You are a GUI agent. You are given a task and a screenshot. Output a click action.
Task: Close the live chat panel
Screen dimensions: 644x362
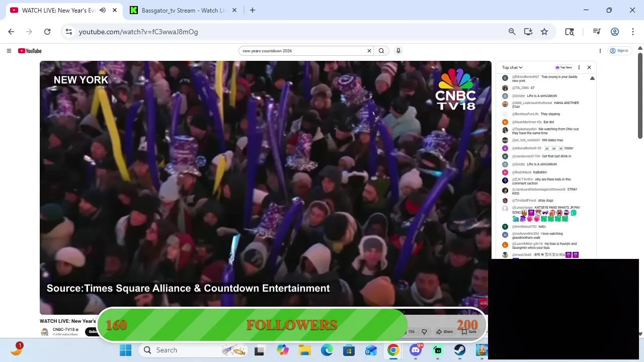point(589,67)
